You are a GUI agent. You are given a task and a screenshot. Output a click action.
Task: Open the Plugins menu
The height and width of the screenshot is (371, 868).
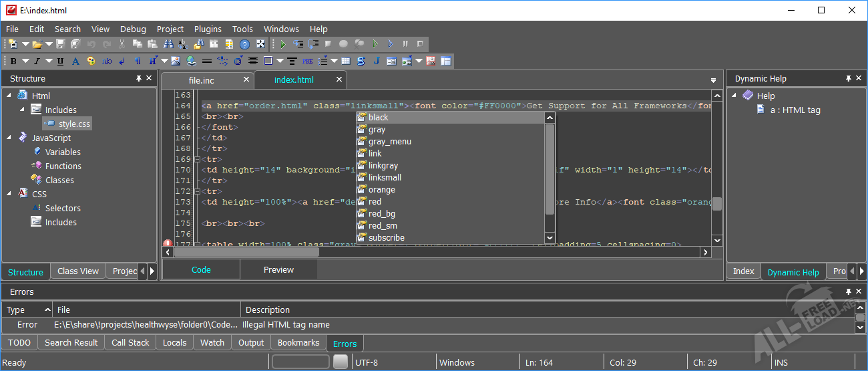coord(208,29)
